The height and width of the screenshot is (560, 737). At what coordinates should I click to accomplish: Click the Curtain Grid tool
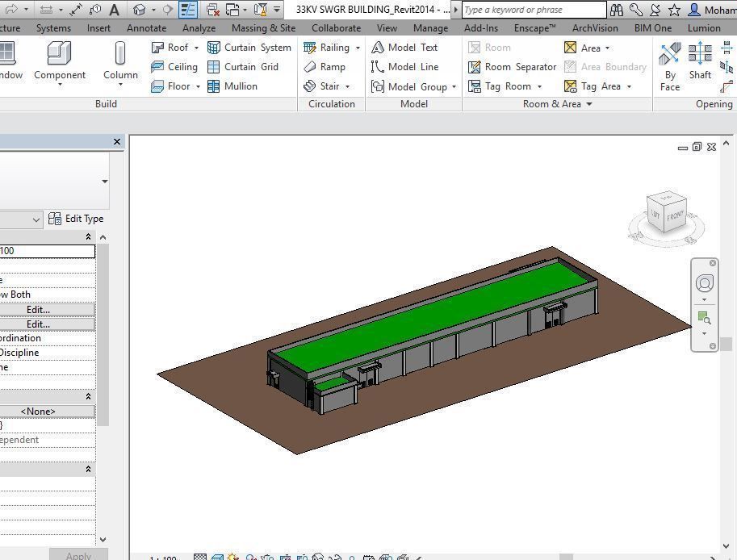(x=243, y=67)
